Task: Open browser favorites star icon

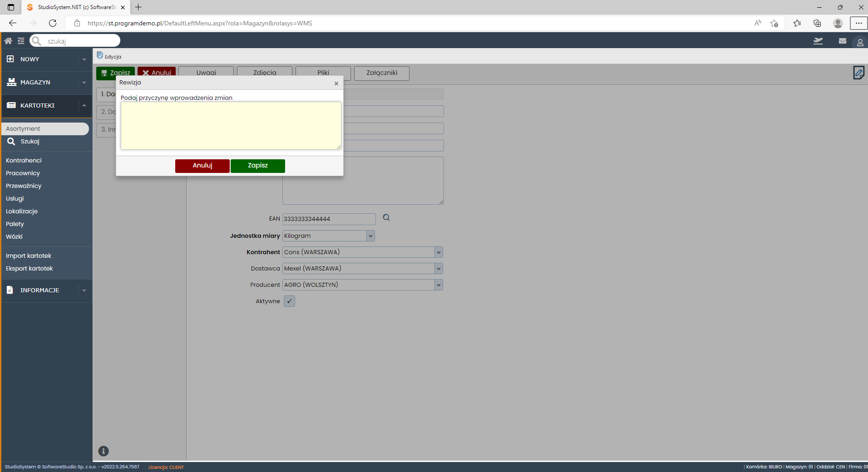Action: tap(797, 23)
